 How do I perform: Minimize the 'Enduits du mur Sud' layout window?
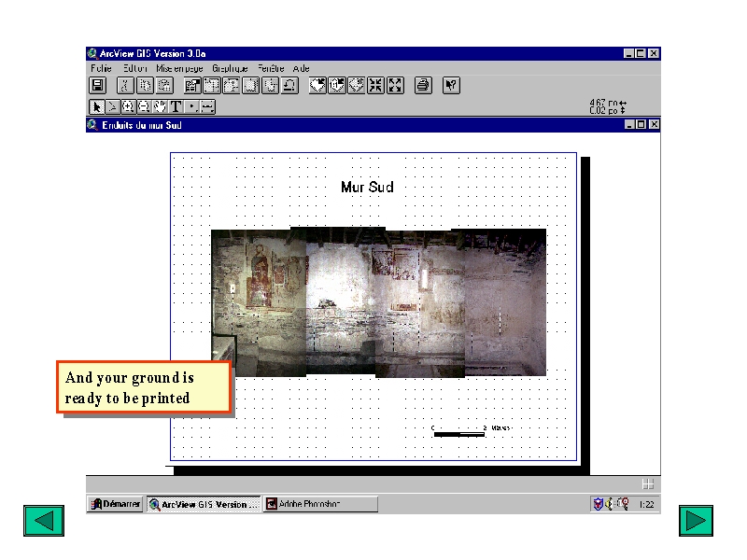[629, 125]
